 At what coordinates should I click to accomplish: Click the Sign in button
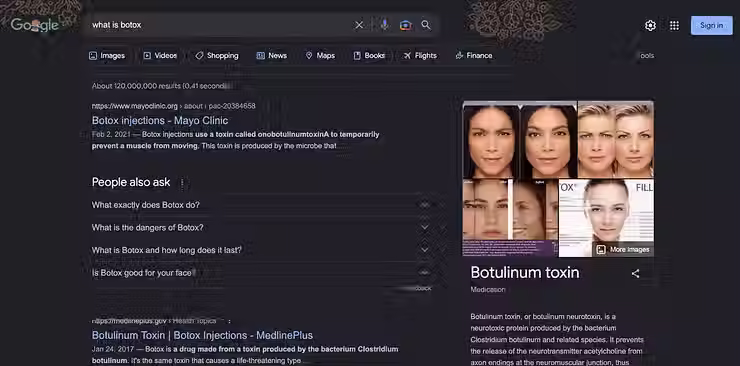[712, 25]
